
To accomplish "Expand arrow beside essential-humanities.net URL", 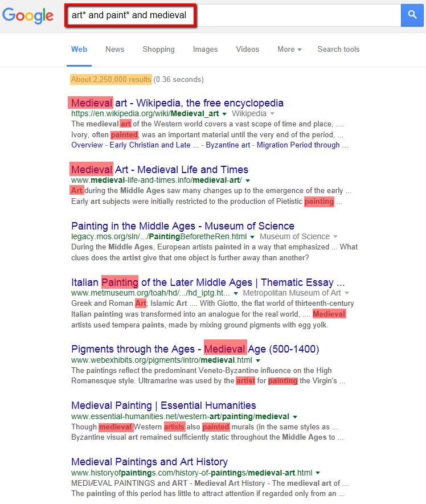I will click(295, 417).
